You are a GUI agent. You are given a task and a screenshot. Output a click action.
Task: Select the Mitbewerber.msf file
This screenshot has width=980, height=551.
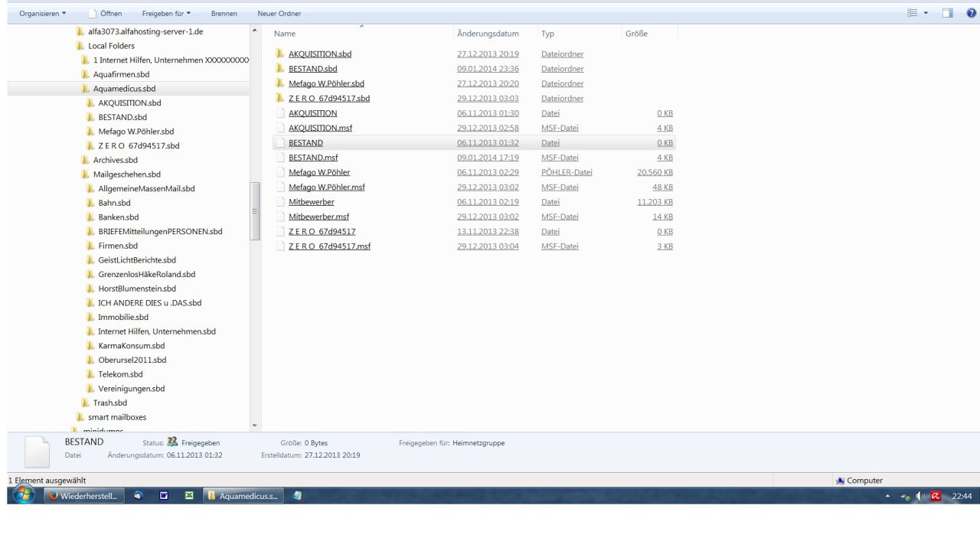(x=318, y=217)
